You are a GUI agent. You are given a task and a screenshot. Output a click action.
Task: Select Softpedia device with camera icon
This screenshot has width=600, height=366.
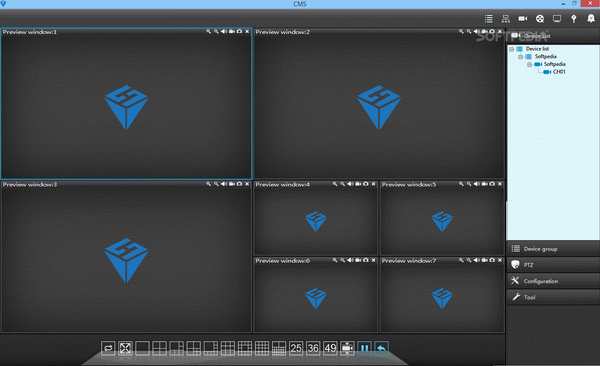tap(554, 64)
